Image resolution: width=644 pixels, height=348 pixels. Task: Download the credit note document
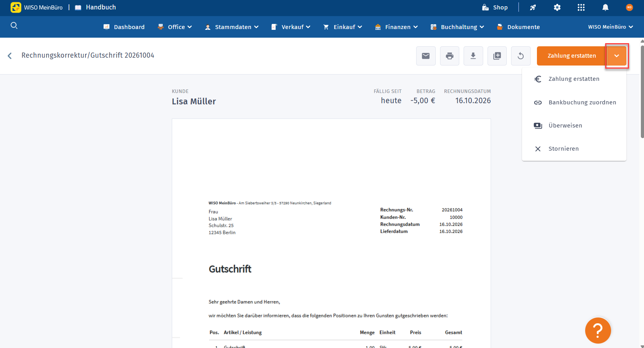pyautogui.click(x=473, y=56)
